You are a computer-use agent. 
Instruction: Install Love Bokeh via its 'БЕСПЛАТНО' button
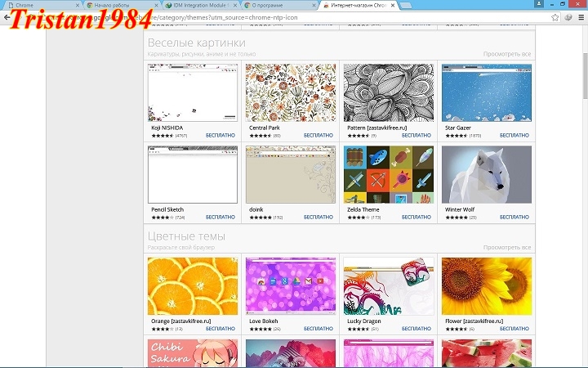(x=318, y=329)
